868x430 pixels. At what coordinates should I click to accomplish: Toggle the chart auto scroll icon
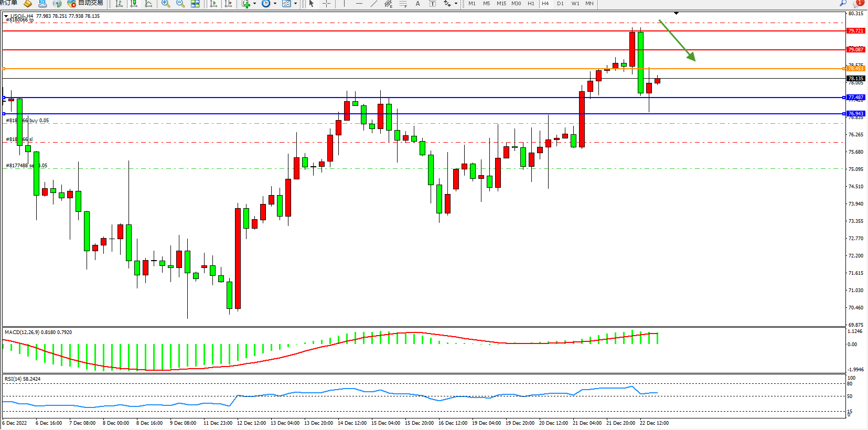pyautogui.click(x=213, y=4)
